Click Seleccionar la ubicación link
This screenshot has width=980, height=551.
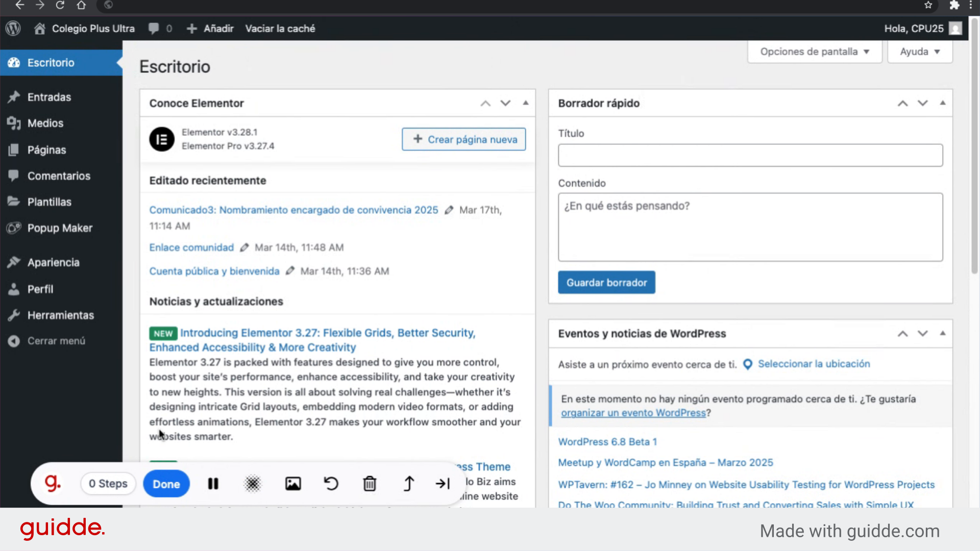click(814, 364)
